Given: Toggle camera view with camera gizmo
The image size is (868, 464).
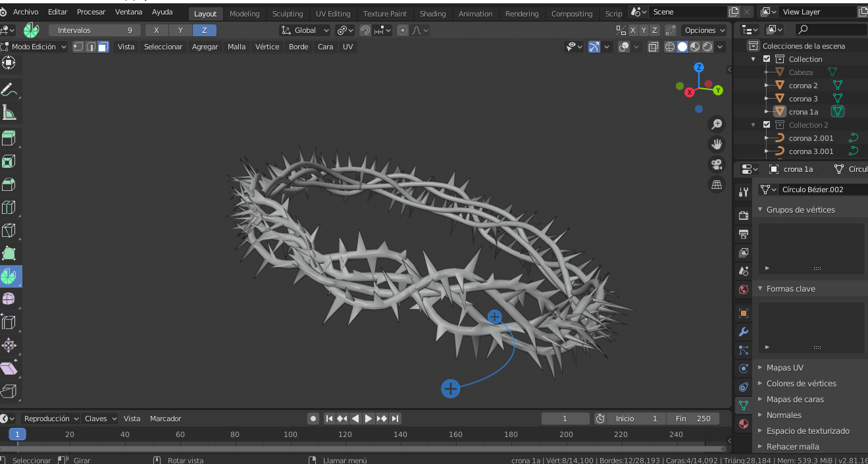Looking at the screenshot, I should coord(717,165).
